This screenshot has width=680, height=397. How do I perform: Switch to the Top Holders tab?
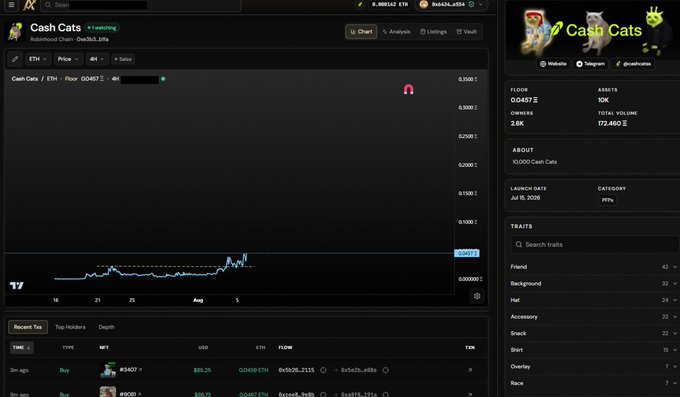[x=70, y=327]
